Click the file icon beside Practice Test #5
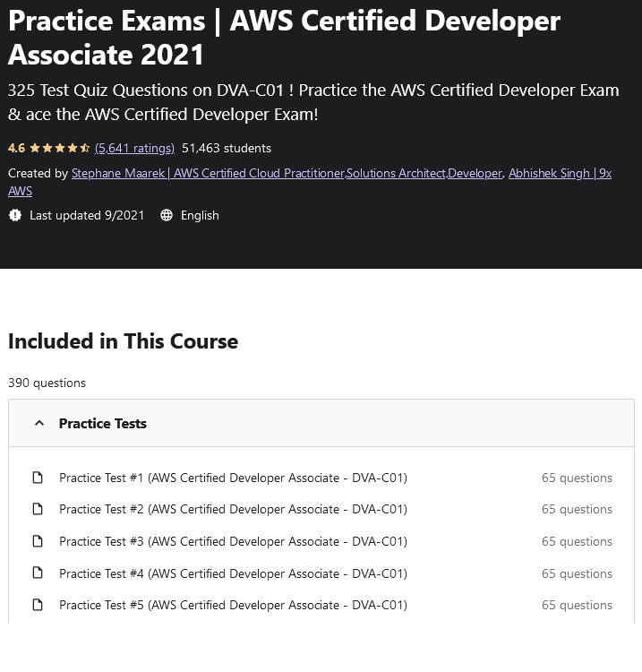Screen dimensions: 642x672 point(38,605)
